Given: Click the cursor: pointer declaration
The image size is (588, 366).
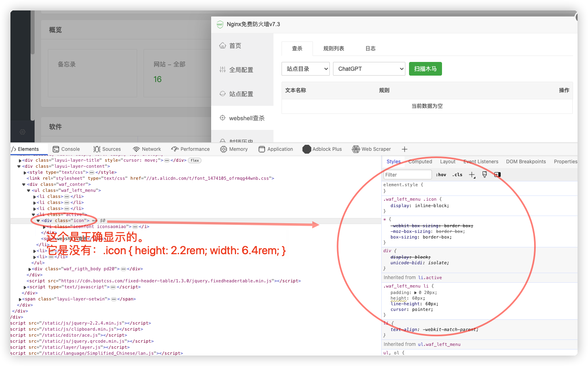Looking at the screenshot, I should tap(412, 310).
